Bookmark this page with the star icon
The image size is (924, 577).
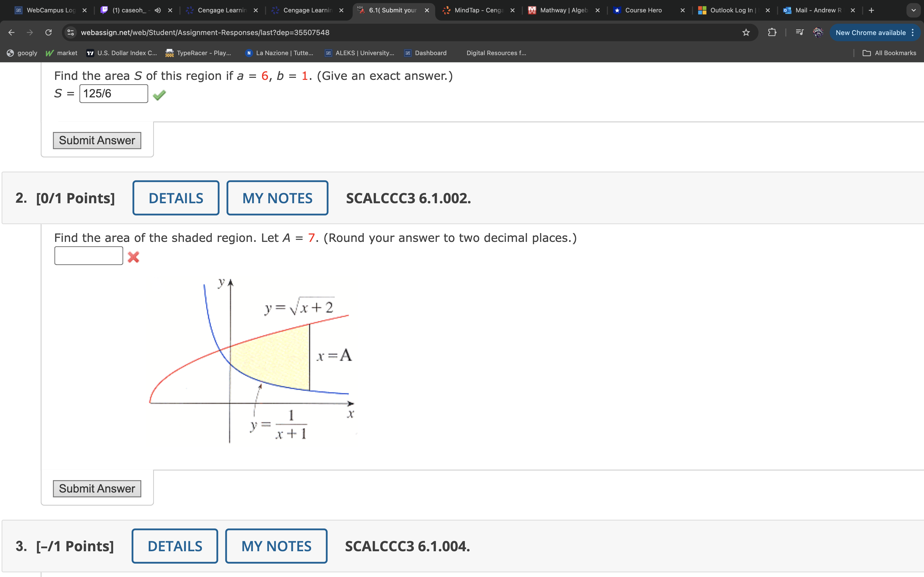(x=746, y=32)
